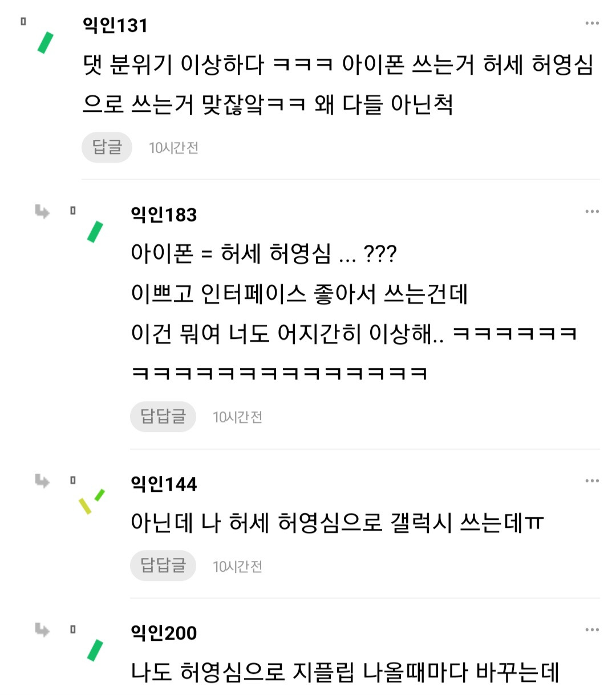Click the reply arrow icon beside 익인183
Screen dimensions: 616x695
click(x=42, y=212)
